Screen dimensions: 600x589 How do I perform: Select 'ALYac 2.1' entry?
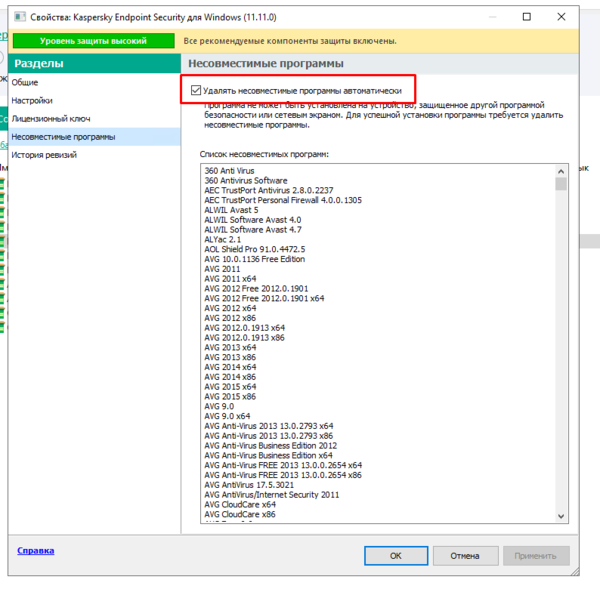pos(223,240)
